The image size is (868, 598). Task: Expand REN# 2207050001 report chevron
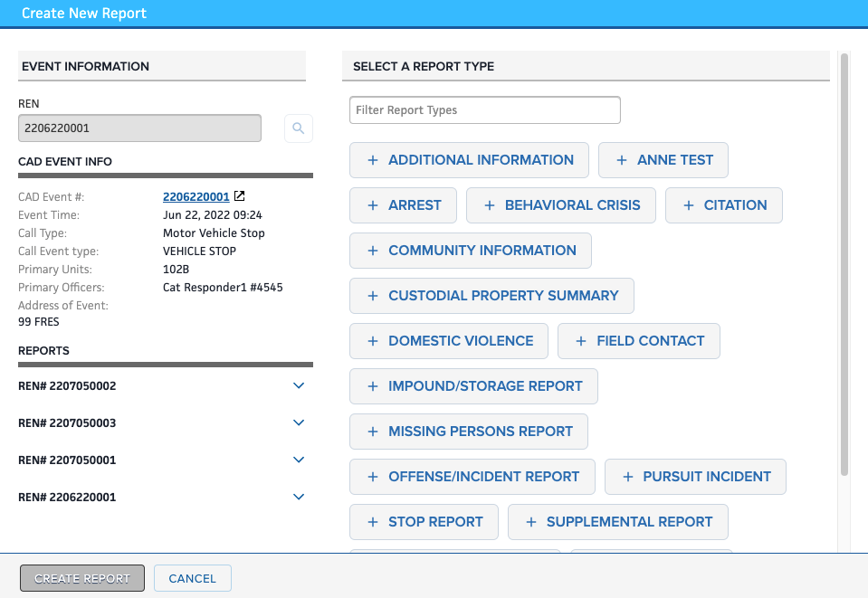point(299,460)
